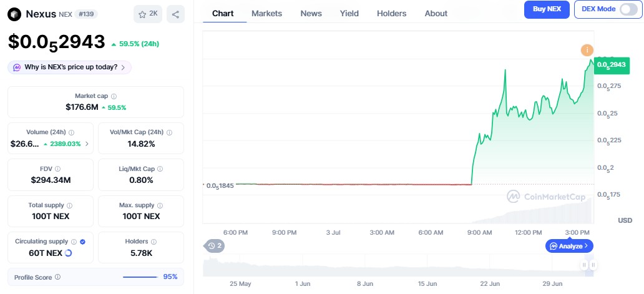Add Nexus to watchlist with star button
Viewport: 644px width, 294px height.
148,14
